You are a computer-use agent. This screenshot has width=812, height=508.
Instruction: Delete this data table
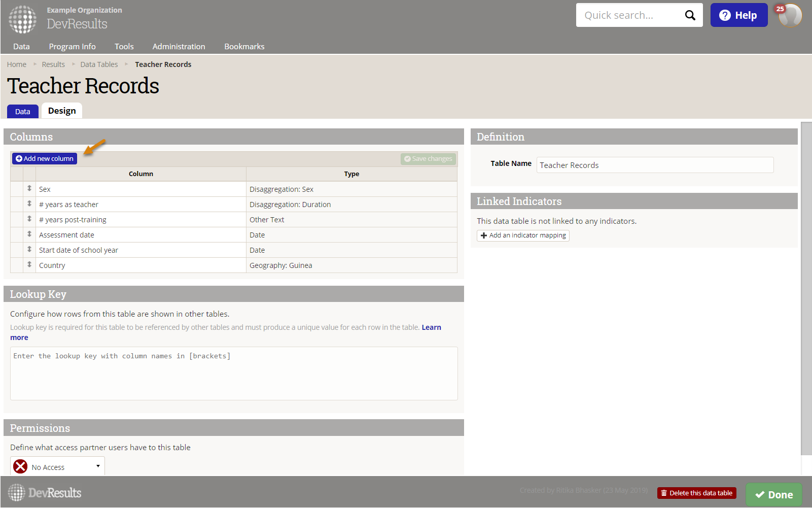[697, 493]
